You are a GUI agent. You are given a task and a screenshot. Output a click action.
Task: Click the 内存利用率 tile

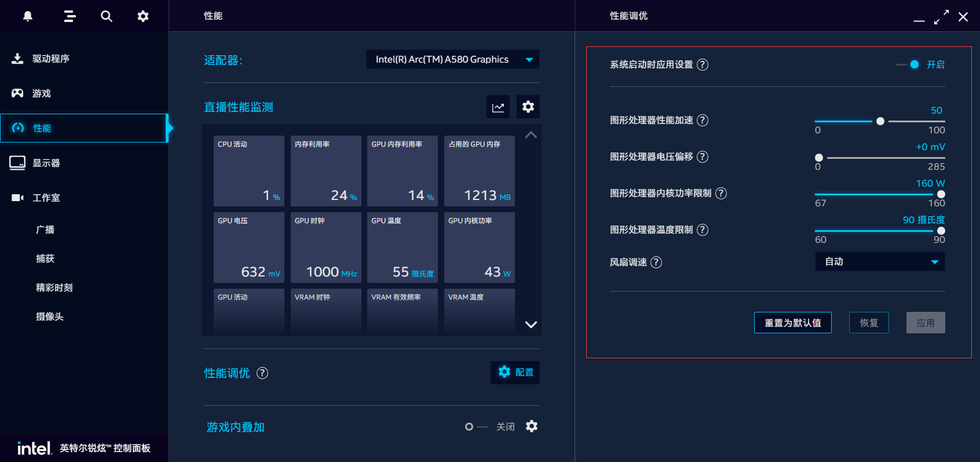[326, 171]
